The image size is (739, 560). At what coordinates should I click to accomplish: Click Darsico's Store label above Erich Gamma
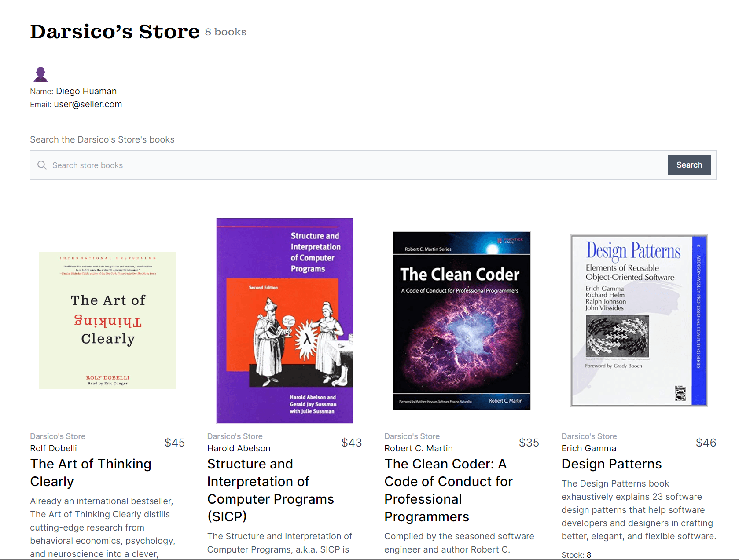click(589, 436)
